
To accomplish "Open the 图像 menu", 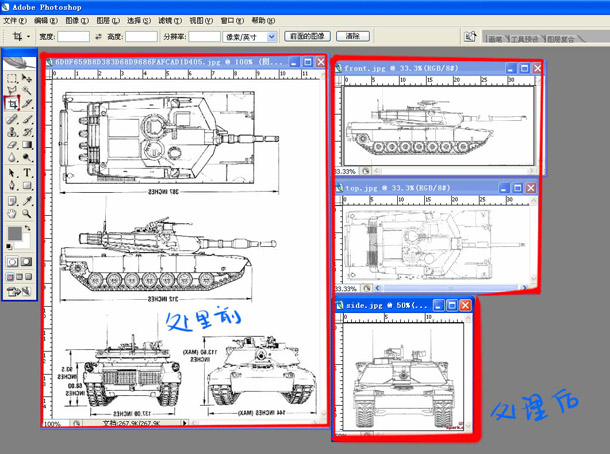I will coord(77,21).
